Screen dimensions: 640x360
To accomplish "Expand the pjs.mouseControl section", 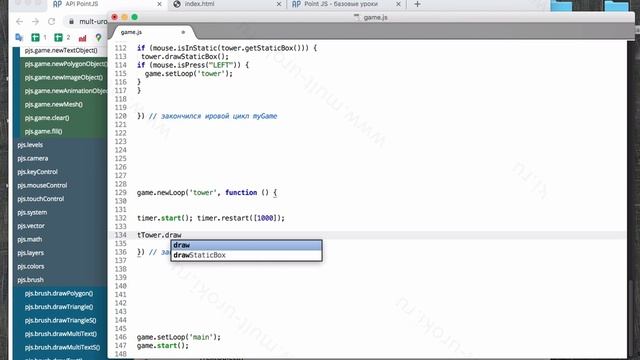I will (x=42, y=185).
